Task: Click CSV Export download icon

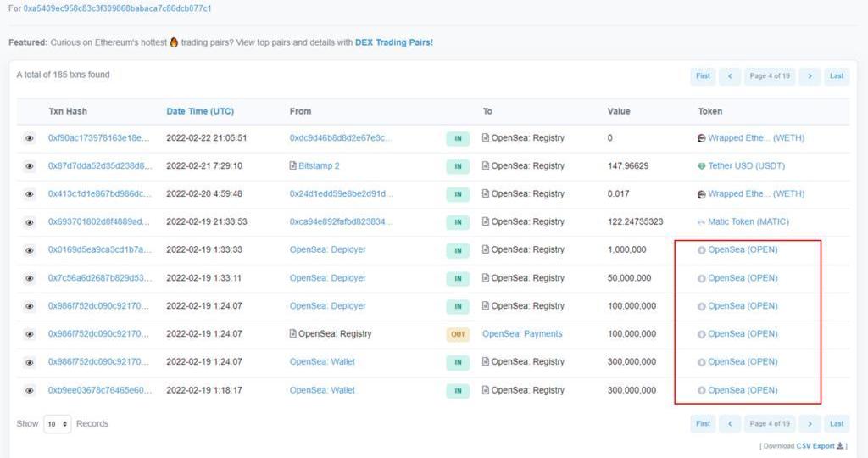Action: point(840,446)
